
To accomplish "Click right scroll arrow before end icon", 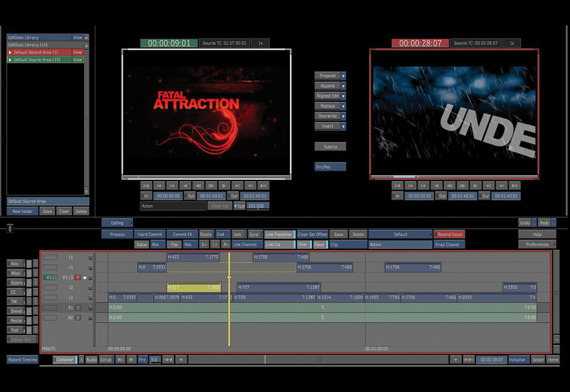I will coord(455,360).
